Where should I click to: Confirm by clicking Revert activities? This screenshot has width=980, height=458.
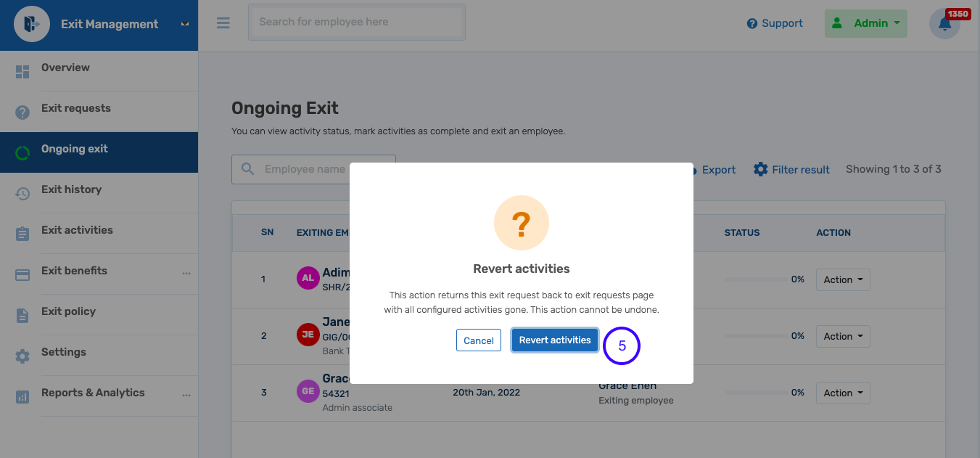[x=554, y=340]
